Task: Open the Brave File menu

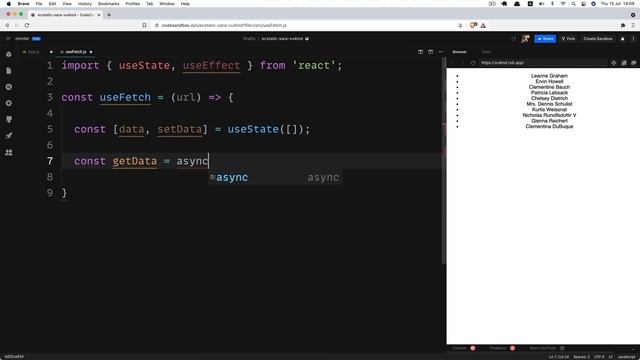Action: [x=39, y=4]
